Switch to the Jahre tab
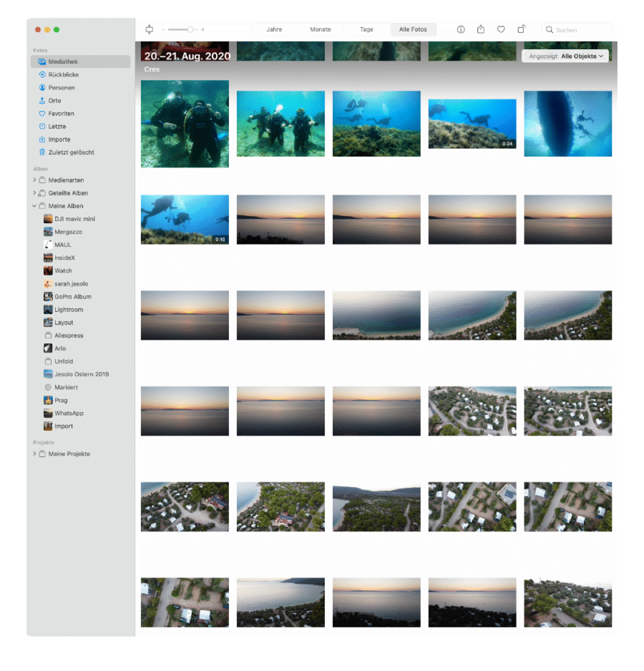This screenshot has height=671, width=644. coord(274,30)
